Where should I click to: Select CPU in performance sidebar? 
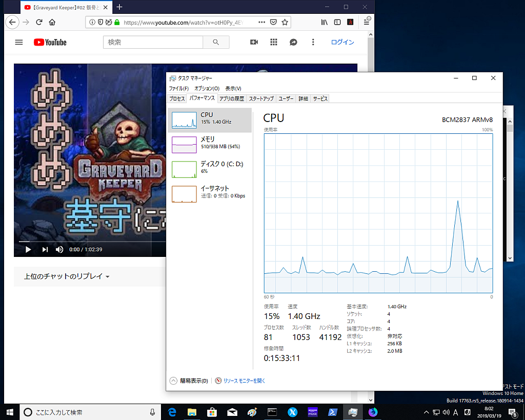[210, 120]
